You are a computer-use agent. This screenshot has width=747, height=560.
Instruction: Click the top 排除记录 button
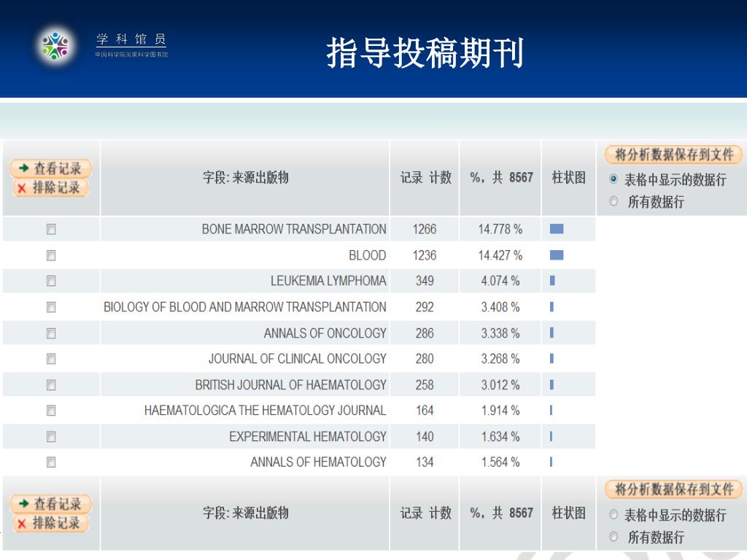[x=50, y=187]
